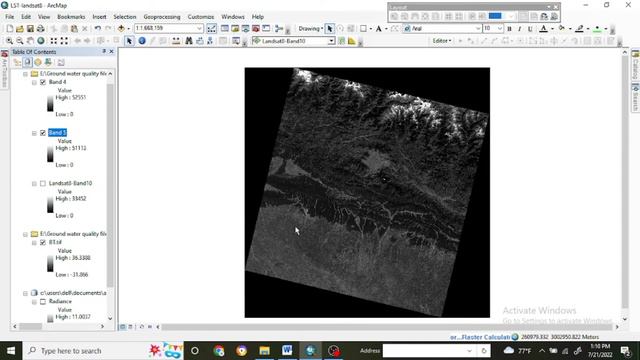Switch TOC to List By Visibility
This screenshot has height=360, width=640.
pos(38,62)
